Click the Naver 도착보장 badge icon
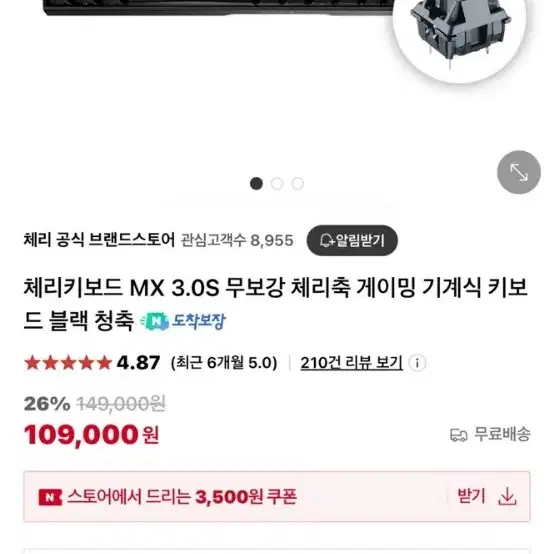This screenshot has width=554, height=554. [x=154, y=322]
